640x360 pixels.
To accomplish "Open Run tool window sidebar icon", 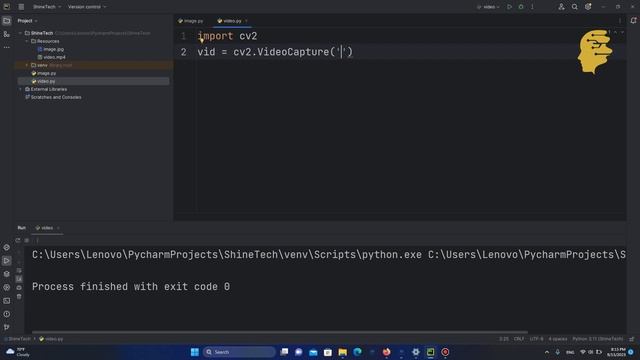I will 7,260.
